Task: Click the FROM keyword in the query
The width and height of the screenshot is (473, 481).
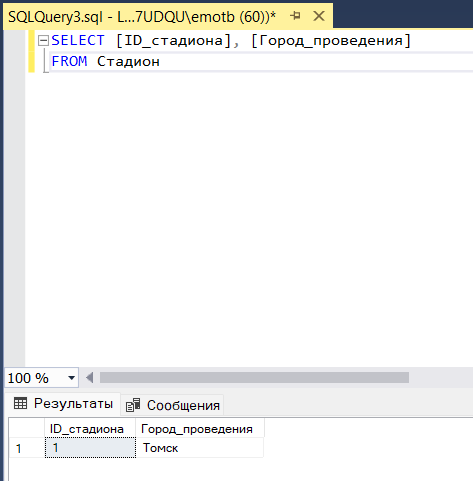Action: click(x=69, y=61)
